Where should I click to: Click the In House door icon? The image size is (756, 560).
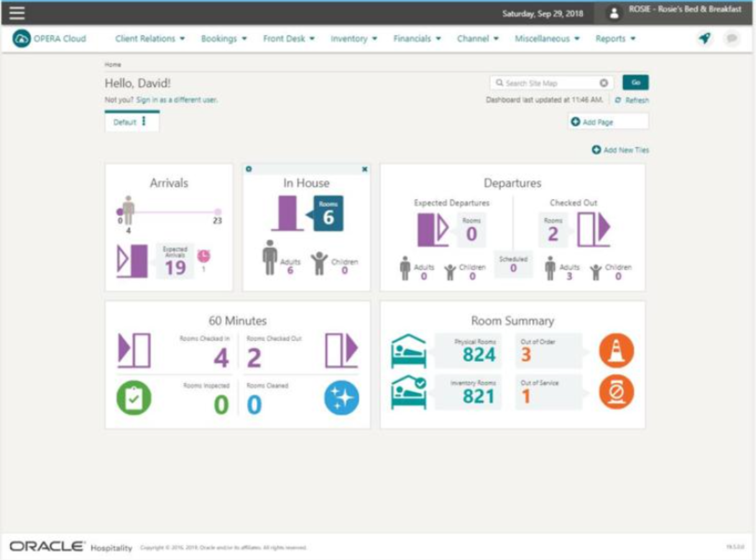(287, 214)
